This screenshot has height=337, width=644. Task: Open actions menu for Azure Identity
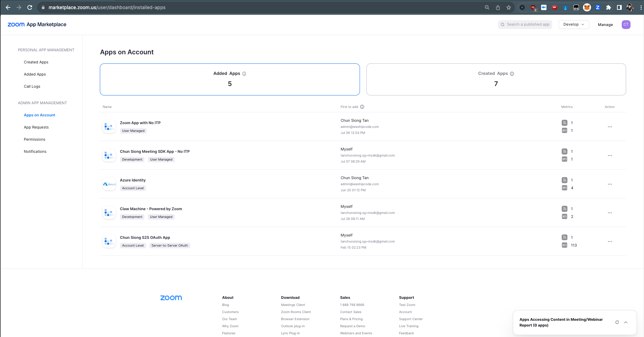coord(610,184)
